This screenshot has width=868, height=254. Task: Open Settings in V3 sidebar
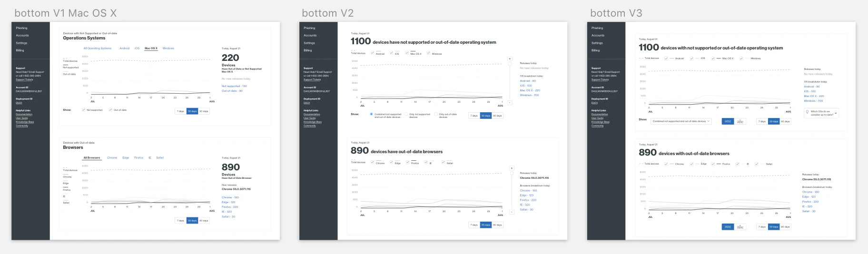coord(597,43)
